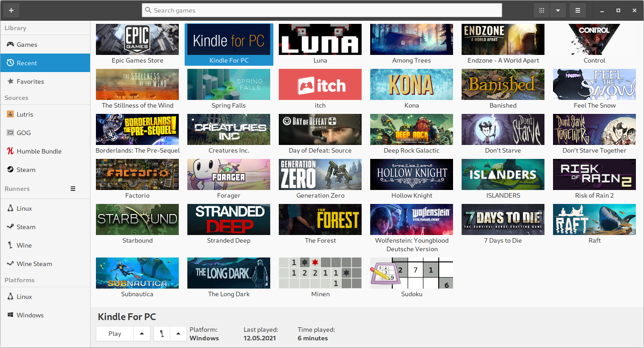Click the Minen minesweeper icon
644x348 pixels.
320,273
